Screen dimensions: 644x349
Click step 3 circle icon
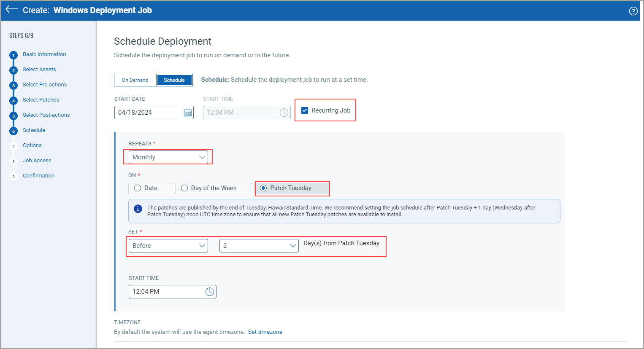(14, 86)
